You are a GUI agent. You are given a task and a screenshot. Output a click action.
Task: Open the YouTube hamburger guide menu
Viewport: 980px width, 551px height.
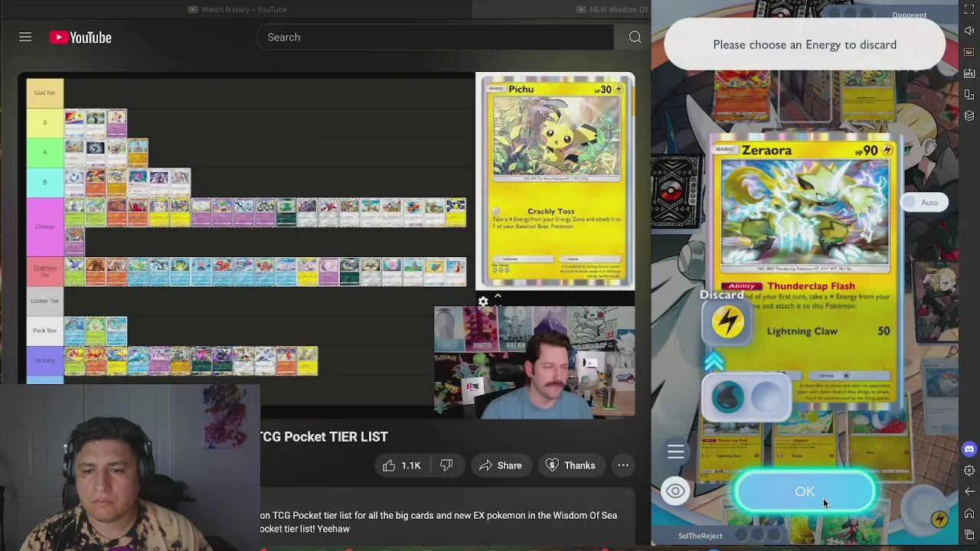25,37
